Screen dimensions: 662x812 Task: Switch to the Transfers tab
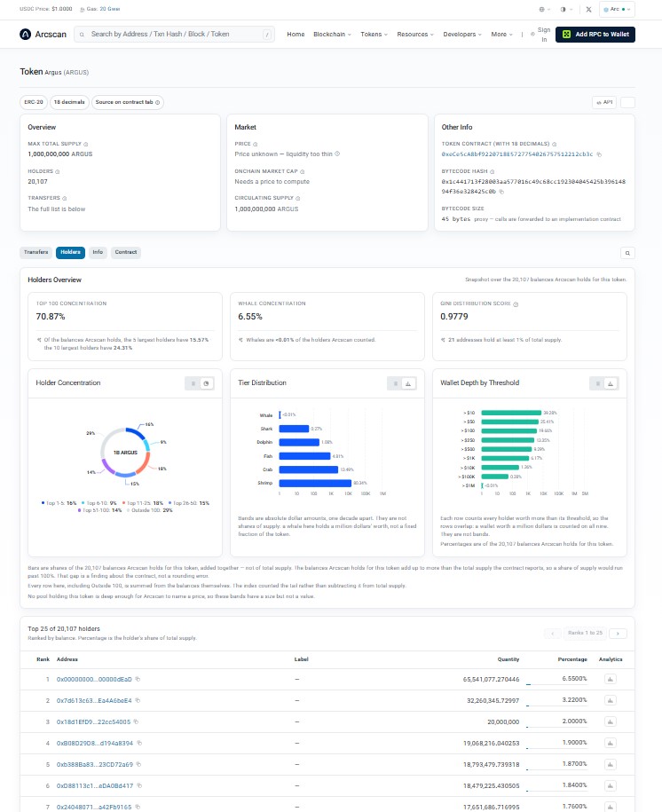(x=36, y=252)
